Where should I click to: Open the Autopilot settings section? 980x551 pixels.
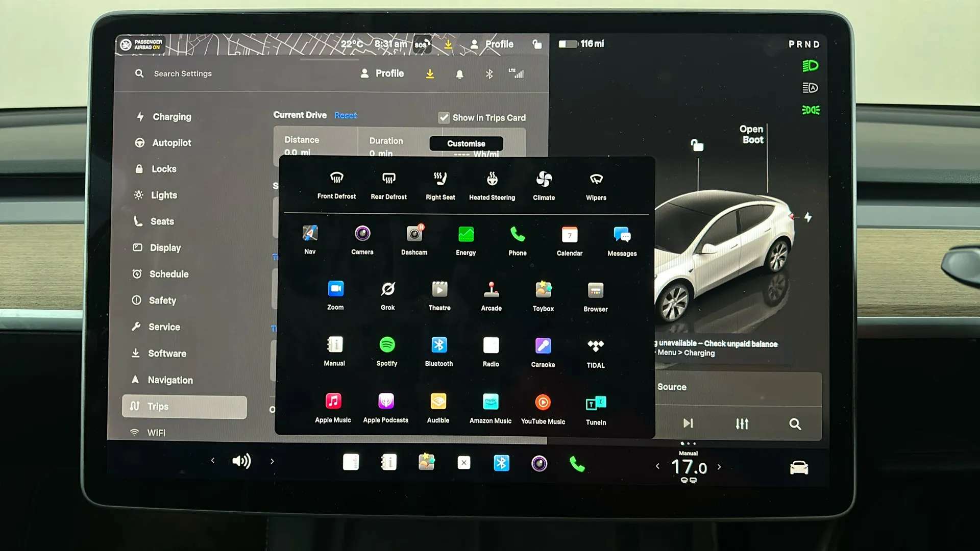[x=163, y=143]
